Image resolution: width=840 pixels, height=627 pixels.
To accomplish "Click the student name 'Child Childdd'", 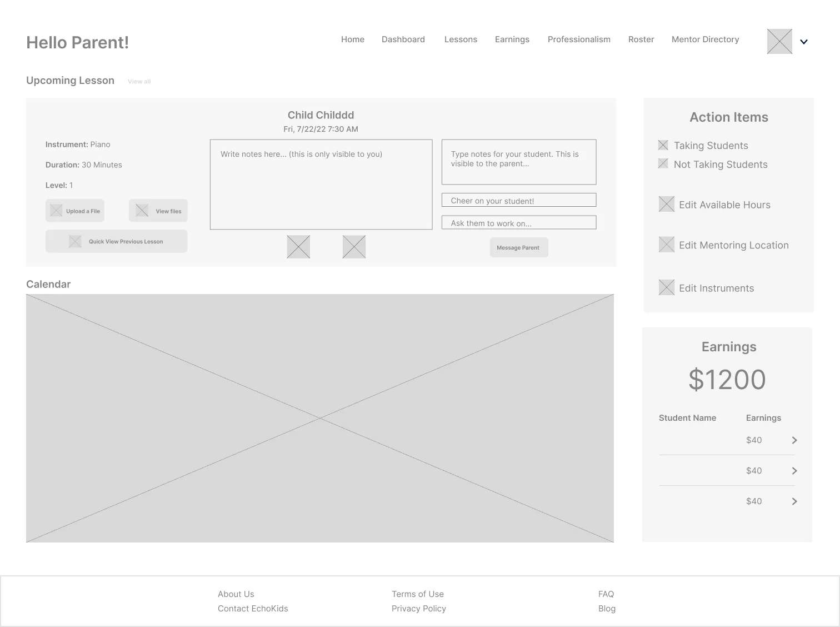I will click(x=321, y=115).
